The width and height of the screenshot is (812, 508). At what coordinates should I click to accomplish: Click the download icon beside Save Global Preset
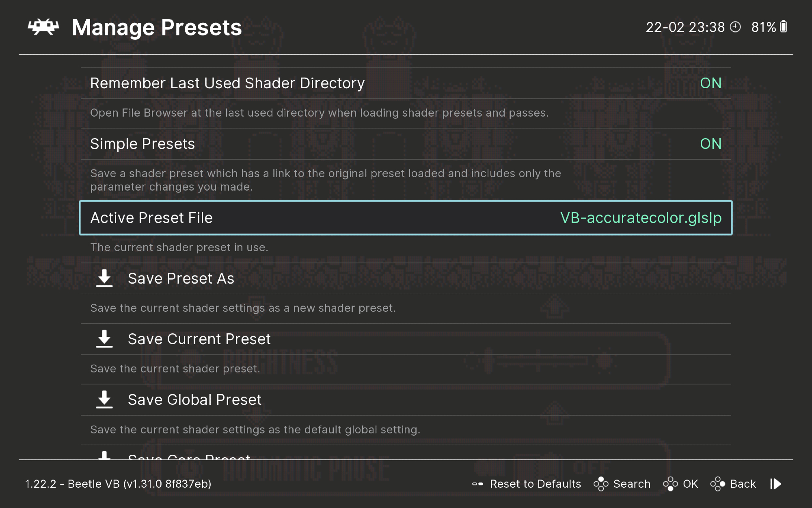coord(104,399)
